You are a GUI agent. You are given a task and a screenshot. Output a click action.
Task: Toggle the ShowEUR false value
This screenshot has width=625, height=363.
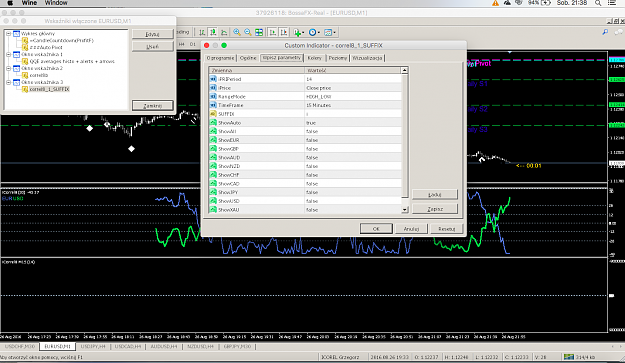[x=353, y=140]
